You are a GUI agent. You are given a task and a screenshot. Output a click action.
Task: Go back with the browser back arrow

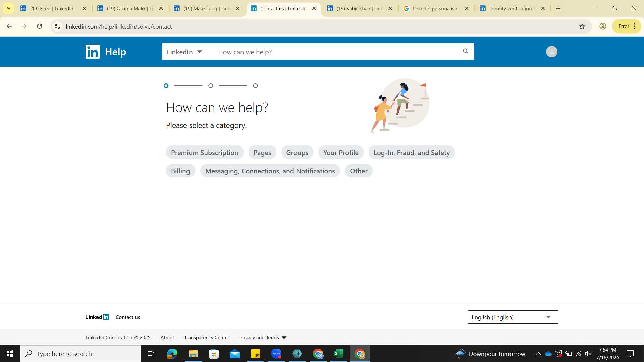coord(9,26)
